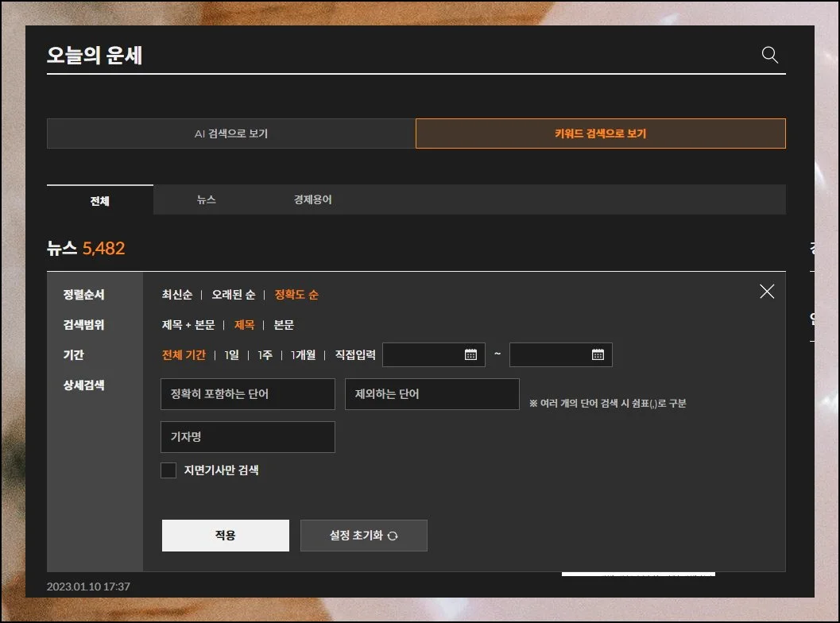Viewport: 840px width, 623px height.
Task: Open the end date calendar picker
Action: (x=598, y=354)
